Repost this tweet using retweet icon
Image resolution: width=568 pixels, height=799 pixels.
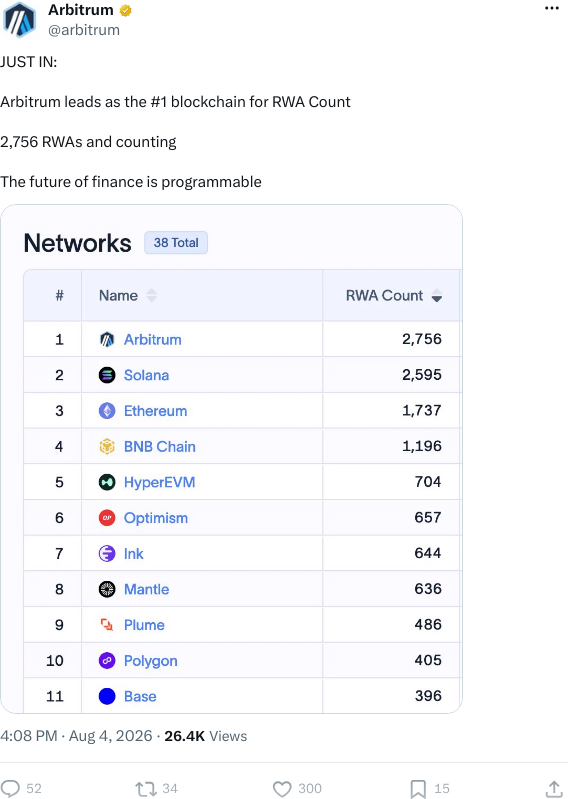click(146, 789)
